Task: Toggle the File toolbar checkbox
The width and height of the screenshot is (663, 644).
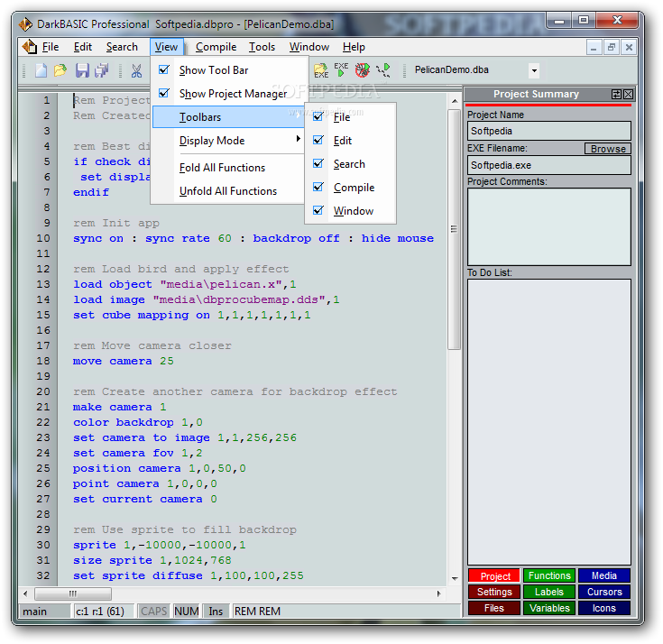Action: click(x=318, y=116)
